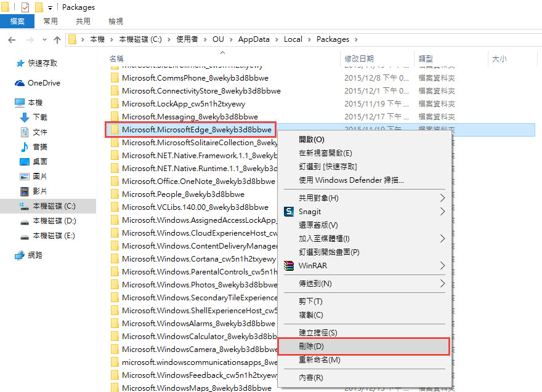This screenshot has width=542, height=392.
Task: Click the Forward navigation arrow
Action: (30, 40)
